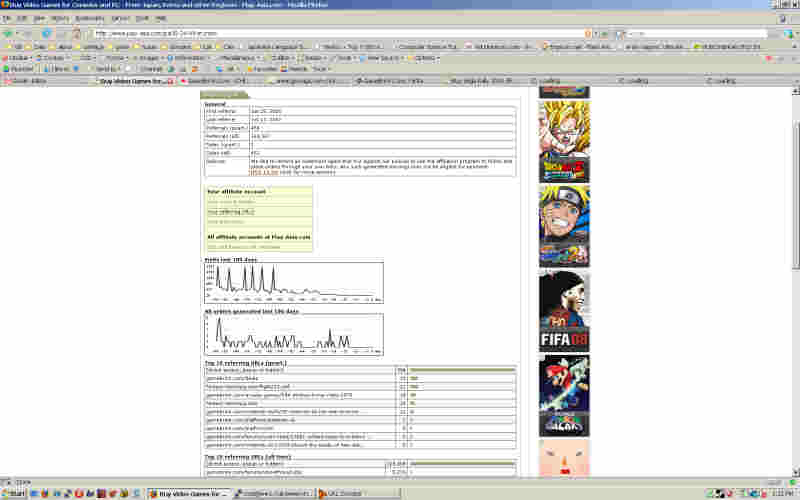Activate 'Buy Video Games for...' taskbar button

point(189,493)
